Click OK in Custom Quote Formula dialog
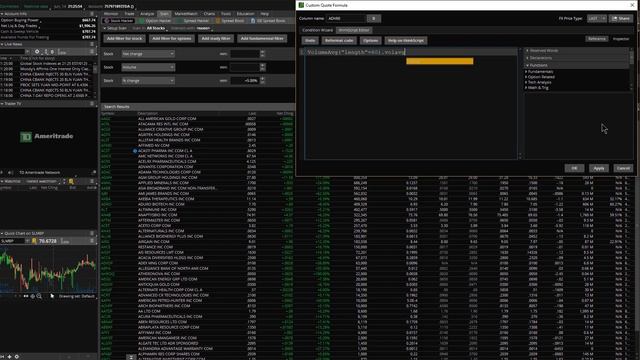This screenshot has width=640, height=360. (574, 168)
